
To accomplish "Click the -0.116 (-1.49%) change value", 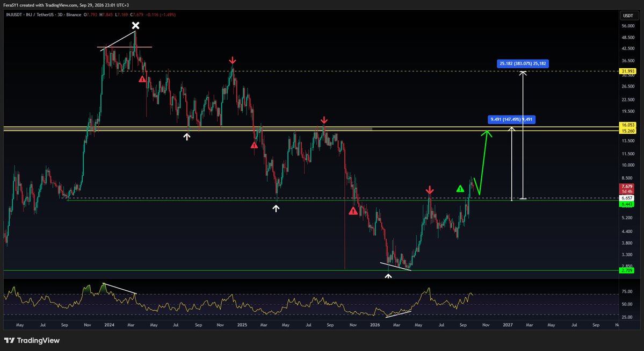I will tap(161, 15).
